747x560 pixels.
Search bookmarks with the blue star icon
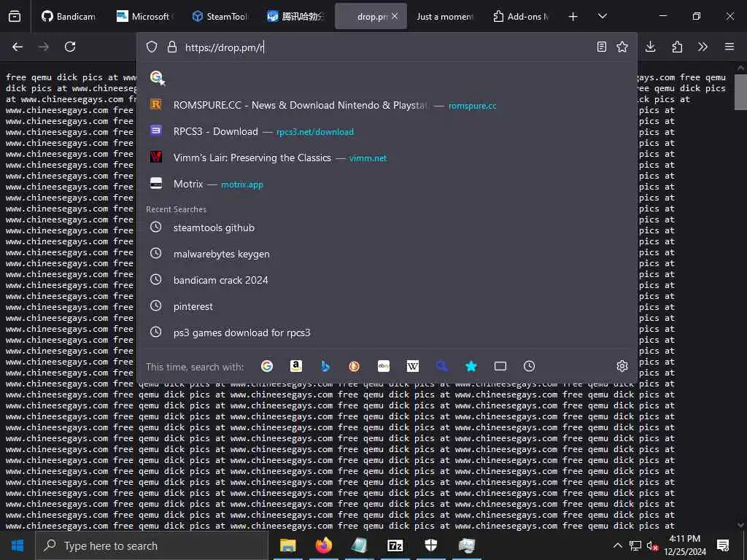point(471,366)
